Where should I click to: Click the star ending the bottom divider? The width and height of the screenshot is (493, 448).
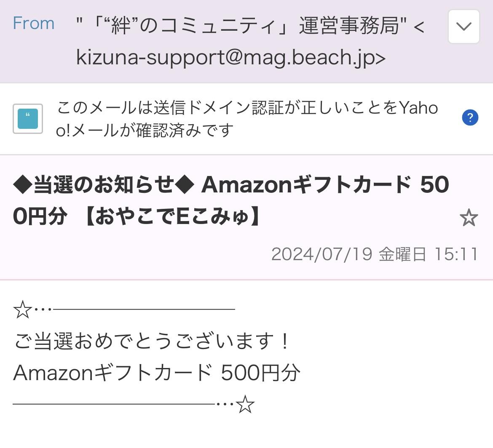245,405
